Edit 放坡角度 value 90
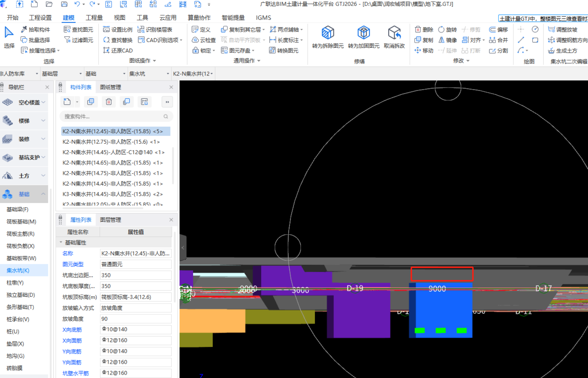 tap(136, 319)
